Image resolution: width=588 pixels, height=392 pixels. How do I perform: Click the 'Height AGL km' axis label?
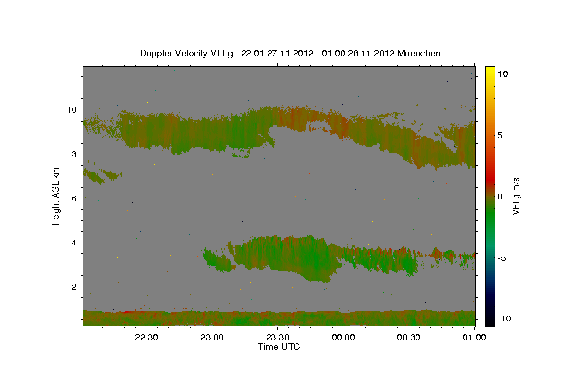point(56,196)
